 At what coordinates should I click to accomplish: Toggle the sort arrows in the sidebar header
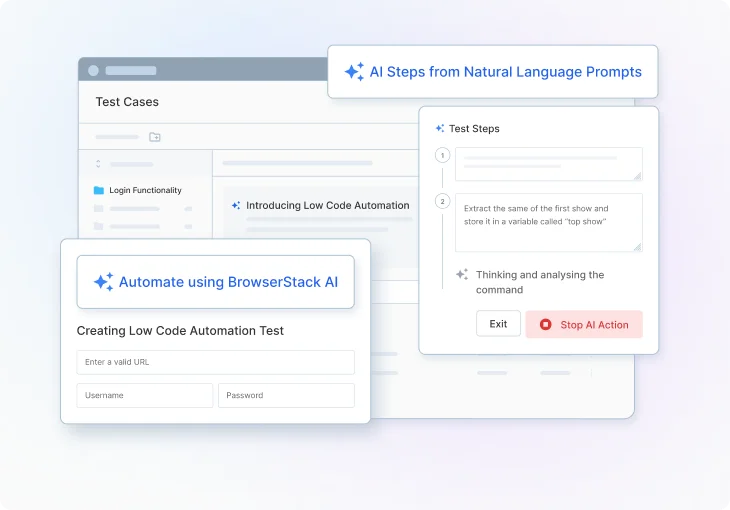pos(98,164)
